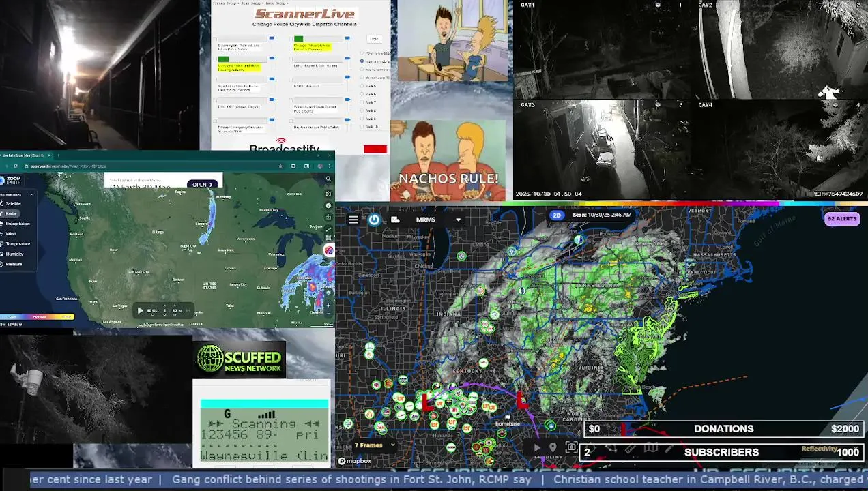Open the 7 Frames dropdown
The image size is (868, 491).
374,446
